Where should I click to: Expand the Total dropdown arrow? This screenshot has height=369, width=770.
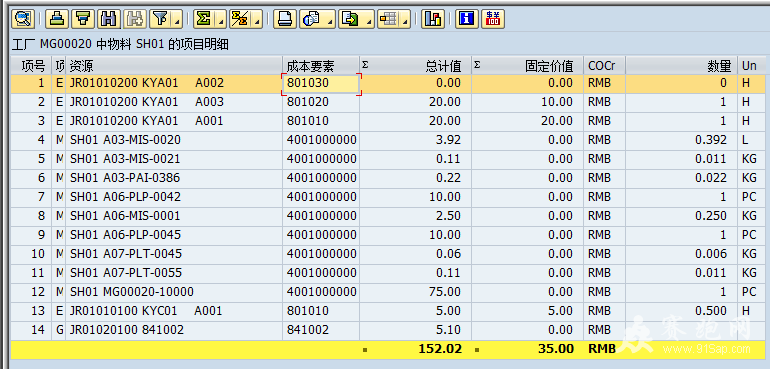(x=221, y=20)
